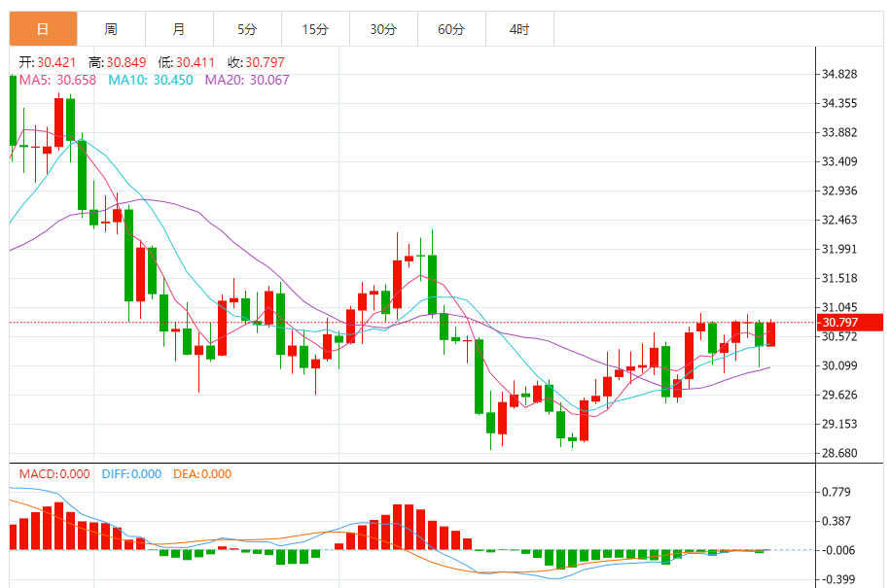This screenshot has width=890, height=588.
Task: Click the 0.387 MACD axis label
Action: (x=837, y=521)
